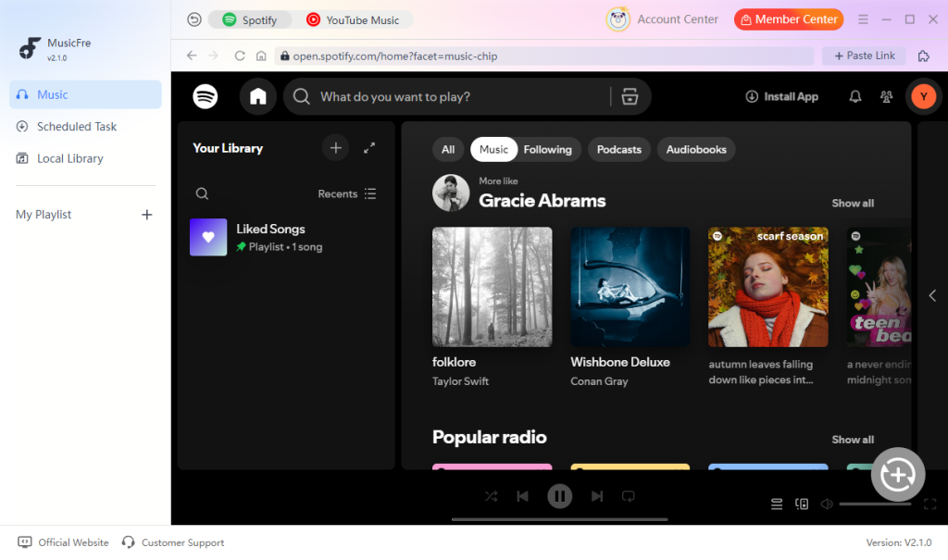
Task: Show all for the Gracie Abrams section
Action: tap(853, 204)
